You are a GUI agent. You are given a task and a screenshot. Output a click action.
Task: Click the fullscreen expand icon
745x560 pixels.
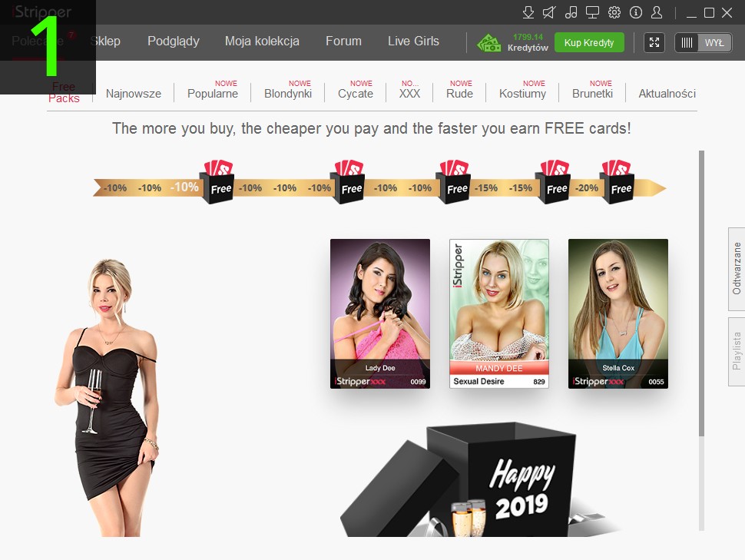coord(654,42)
